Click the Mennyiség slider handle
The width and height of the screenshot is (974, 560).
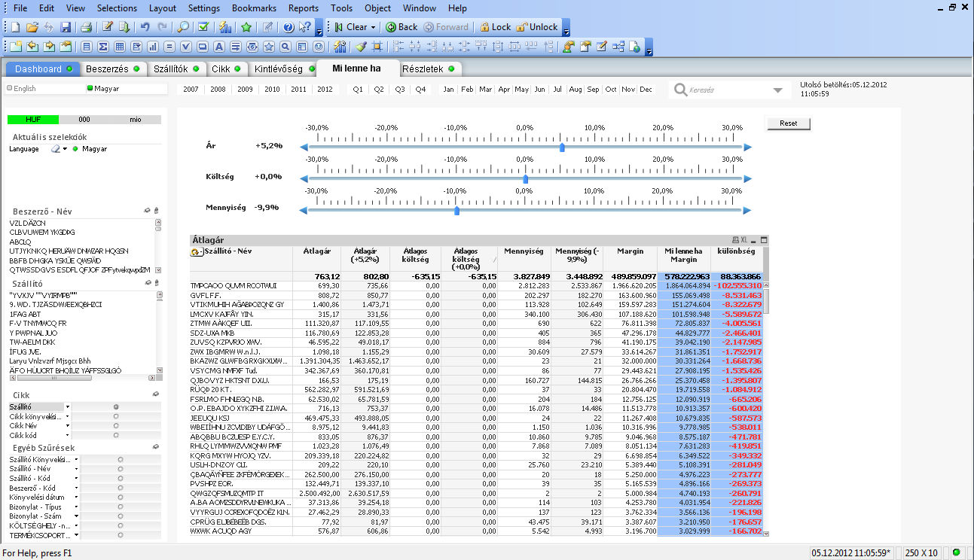pyautogui.click(x=456, y=211)
